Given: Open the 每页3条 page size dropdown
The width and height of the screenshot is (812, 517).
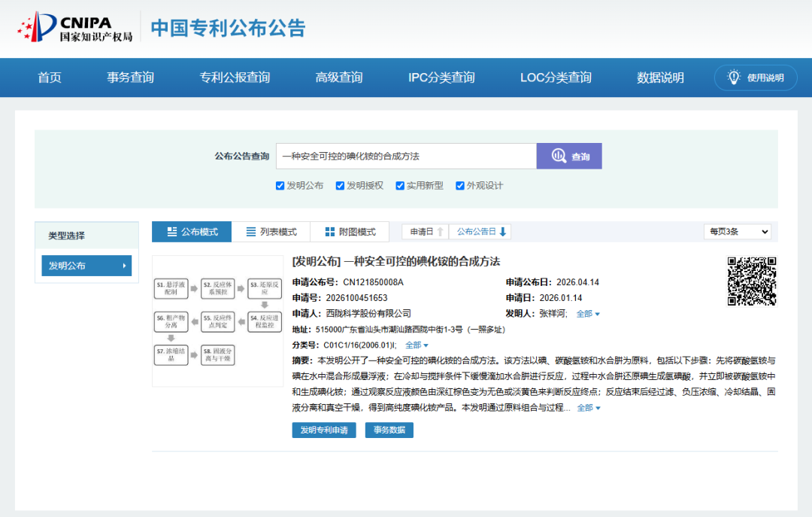Looking at the screenshot, I should (738, 231).
